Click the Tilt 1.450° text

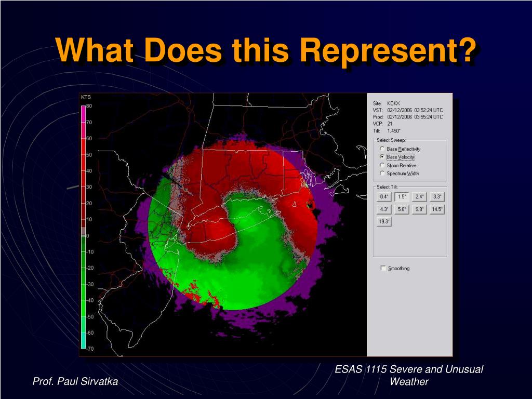[387, 130]
